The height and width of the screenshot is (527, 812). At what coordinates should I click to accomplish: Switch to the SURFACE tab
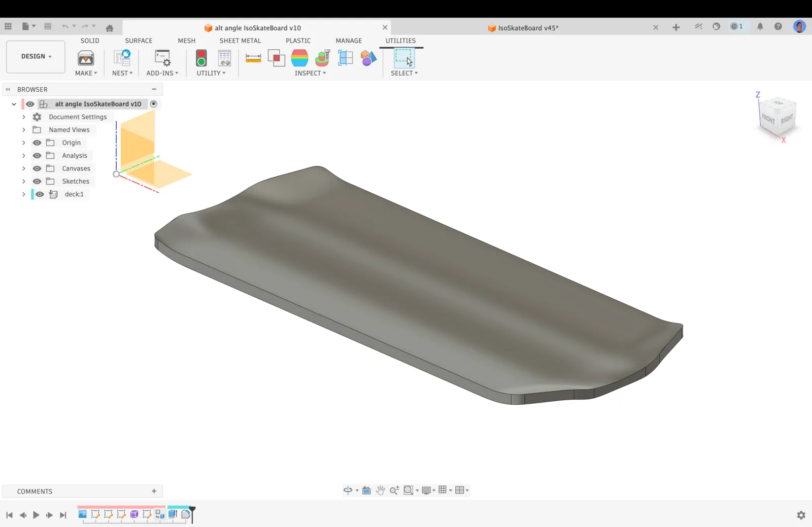139,41
